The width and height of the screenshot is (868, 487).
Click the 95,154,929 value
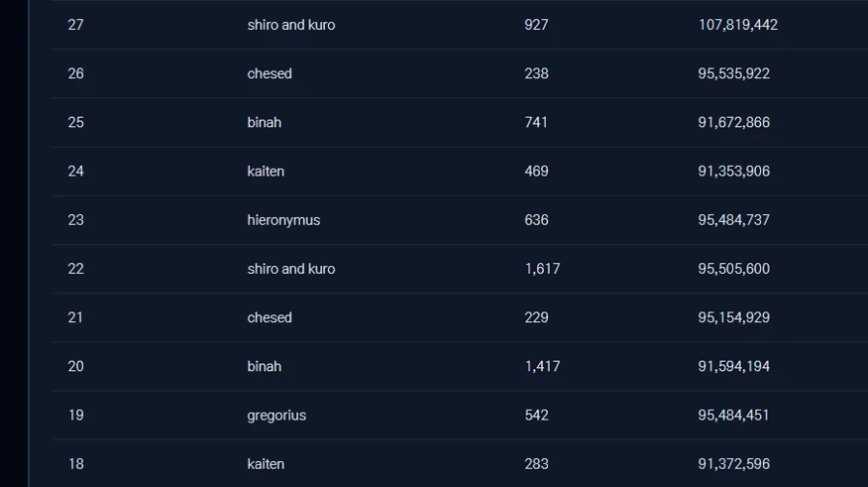pyautogui.click(x=734, y=317)
